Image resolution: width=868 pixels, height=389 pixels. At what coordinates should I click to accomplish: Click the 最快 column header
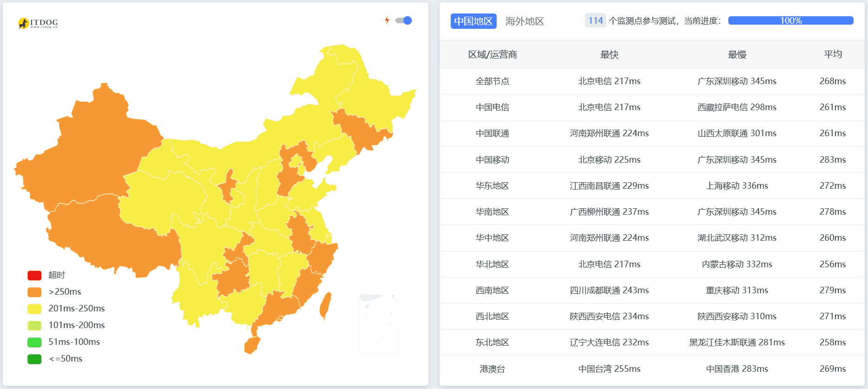point(609,54)
